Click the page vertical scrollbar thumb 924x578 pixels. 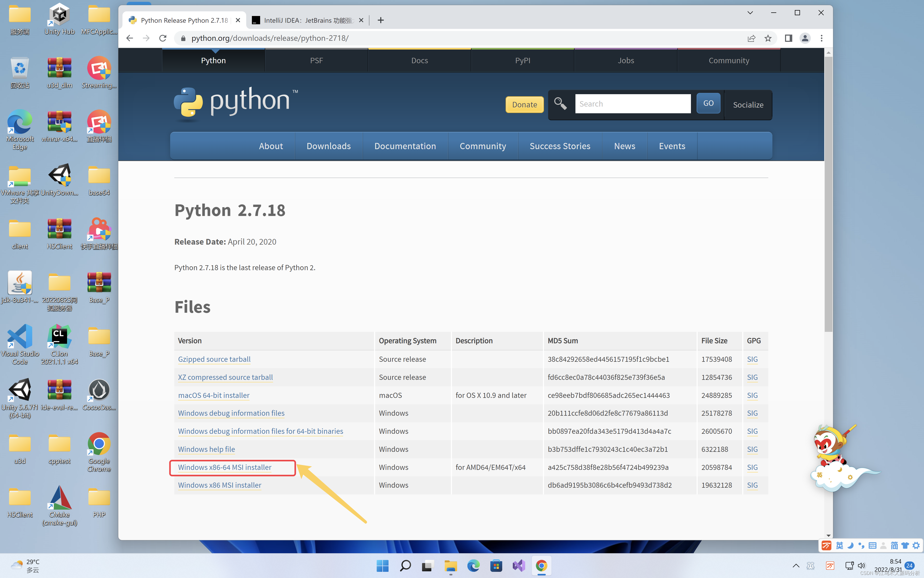(x=828, y=194)
